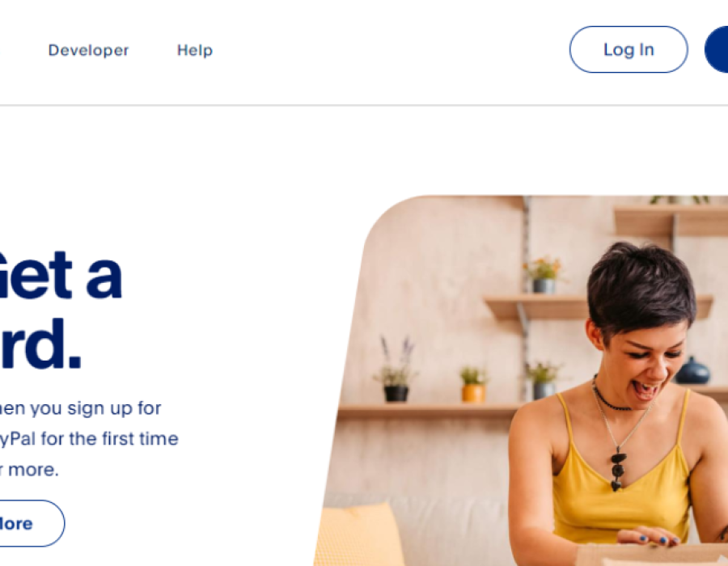
Task: Click the orange flower pot in the photo
Action: [473, 393]
